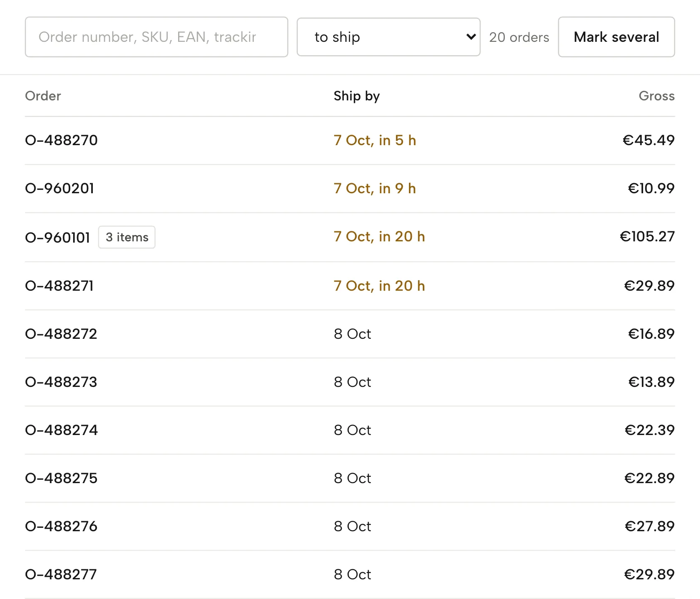Click the €27.89 gross amount
700x599 pixels.
point(649,526)
